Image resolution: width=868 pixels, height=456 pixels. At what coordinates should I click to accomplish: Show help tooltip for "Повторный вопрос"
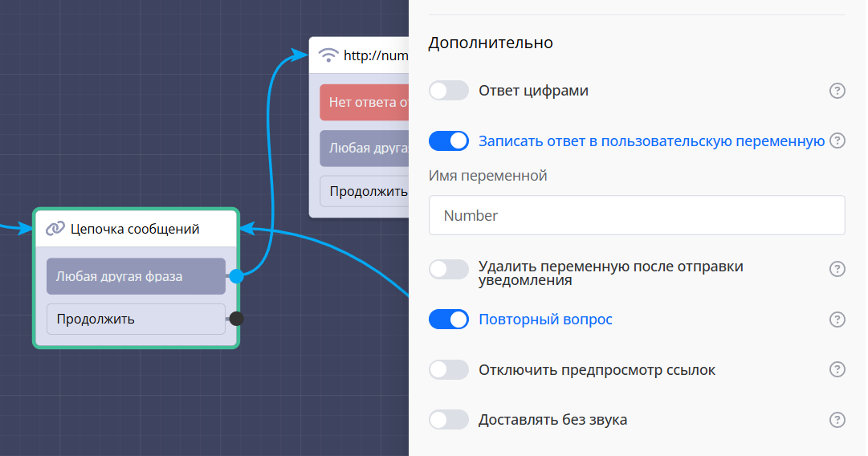837,320
